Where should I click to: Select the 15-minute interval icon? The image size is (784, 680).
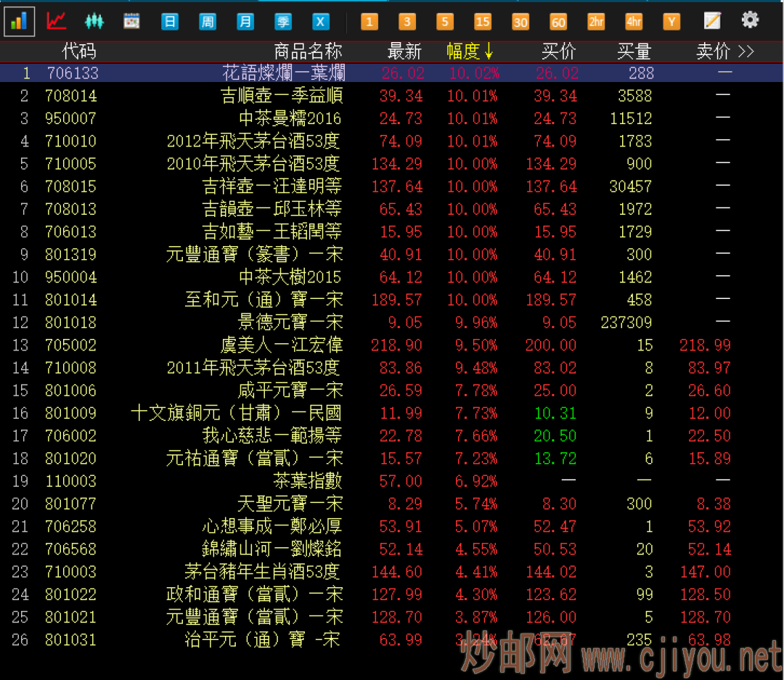coord(483,22)
